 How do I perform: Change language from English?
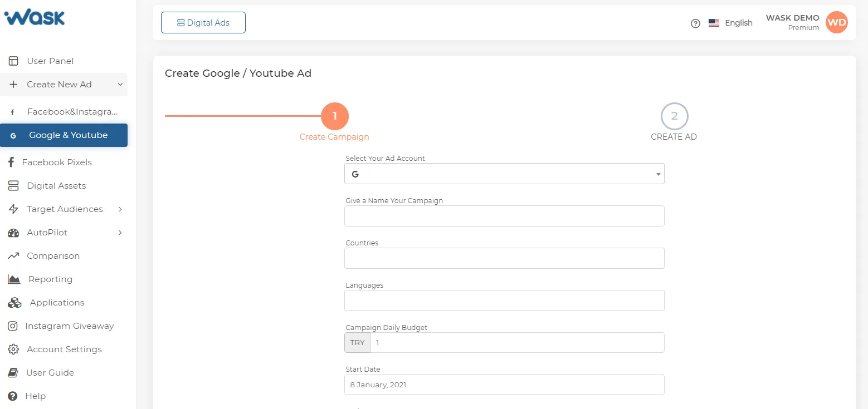730,23
